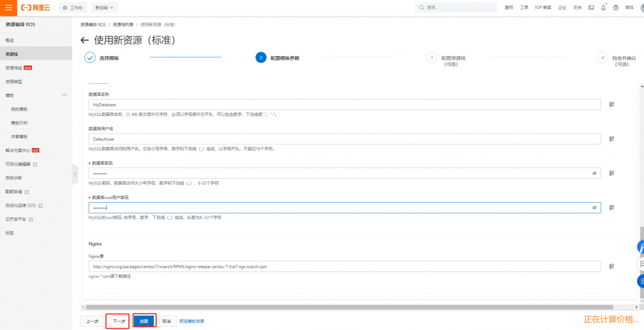Viewport: 644px width, 330px height.
Task: Click parameter icon beside 数据库名称 field
Action: (611, 105)
